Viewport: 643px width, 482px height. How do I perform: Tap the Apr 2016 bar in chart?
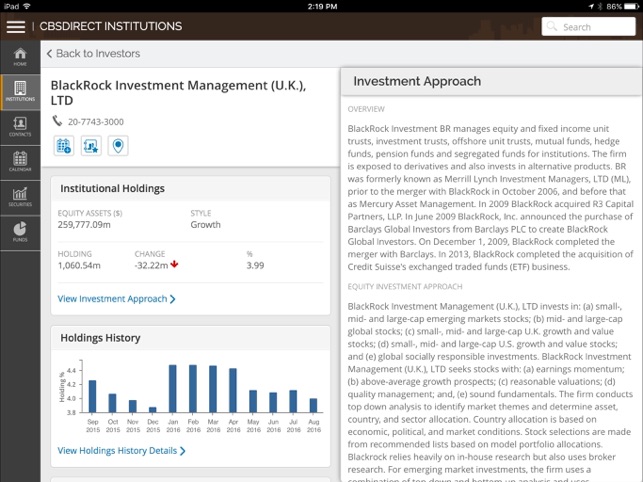233,390
